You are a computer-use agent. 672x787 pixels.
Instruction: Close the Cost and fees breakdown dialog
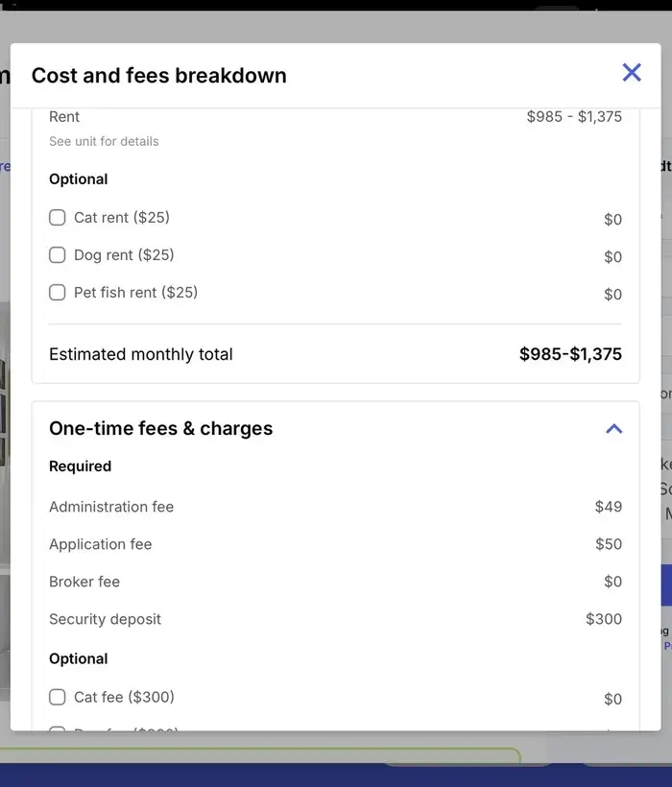click(632, 72)
